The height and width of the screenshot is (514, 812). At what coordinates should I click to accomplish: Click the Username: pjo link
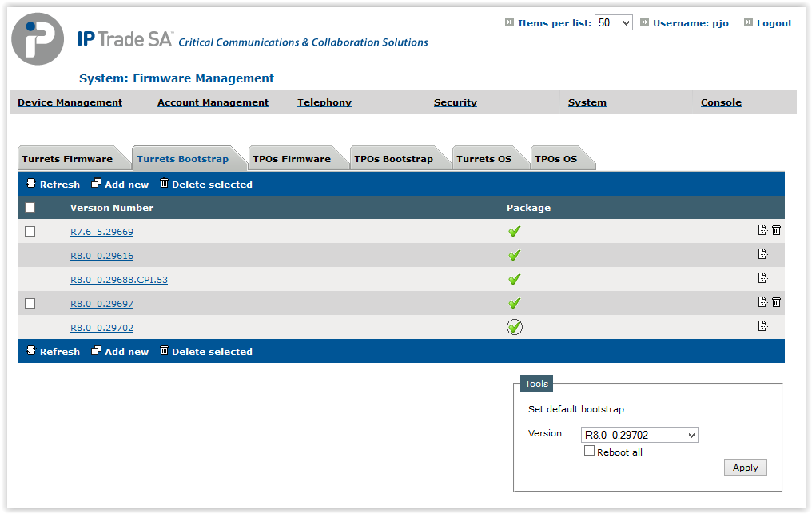[x=691, y=23]
